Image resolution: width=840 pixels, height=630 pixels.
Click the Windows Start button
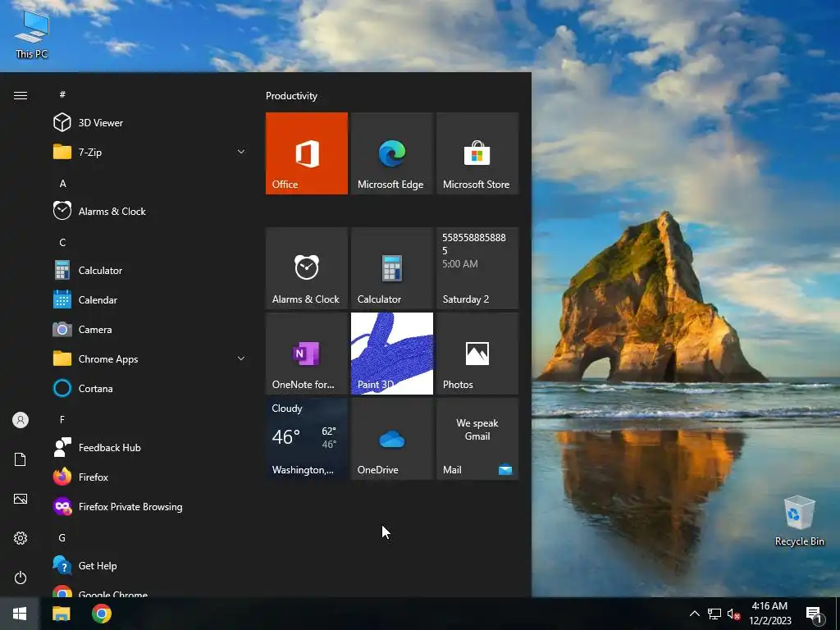[x=20, y=614]
